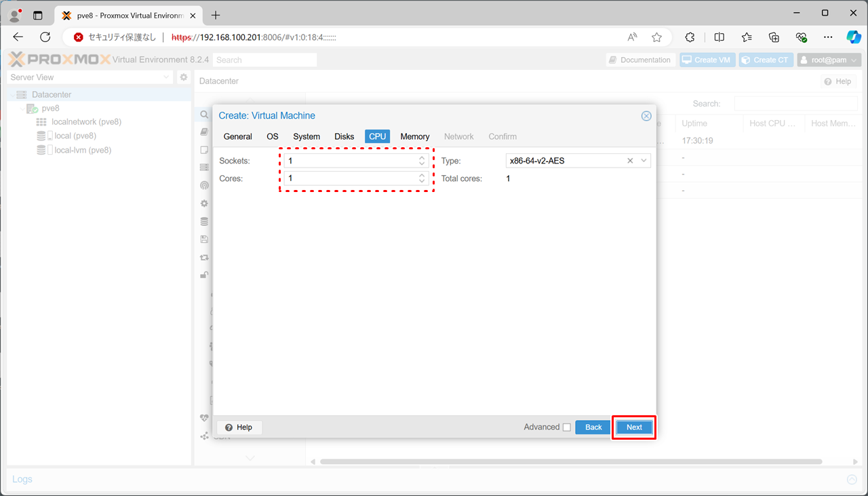
Task: Click the Server View gear icon
Action: [x=183, y=77]
